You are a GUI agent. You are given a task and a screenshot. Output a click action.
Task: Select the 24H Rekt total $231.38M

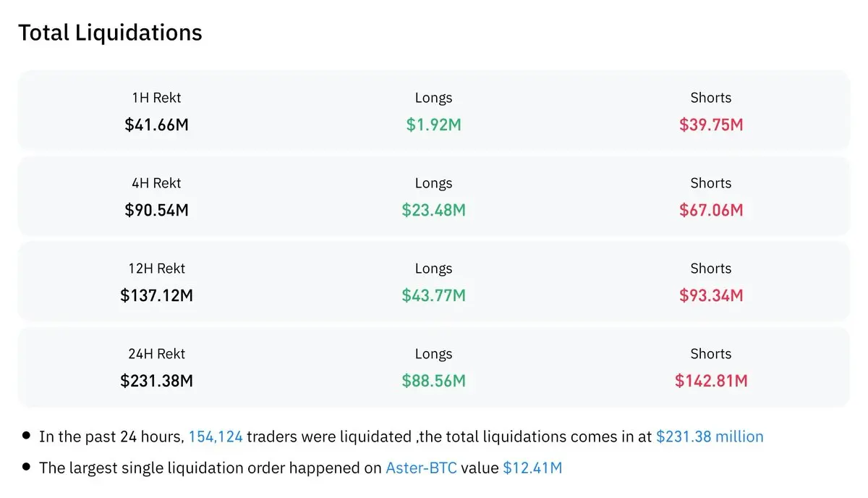pyautogui.click(x=156, y=381)
